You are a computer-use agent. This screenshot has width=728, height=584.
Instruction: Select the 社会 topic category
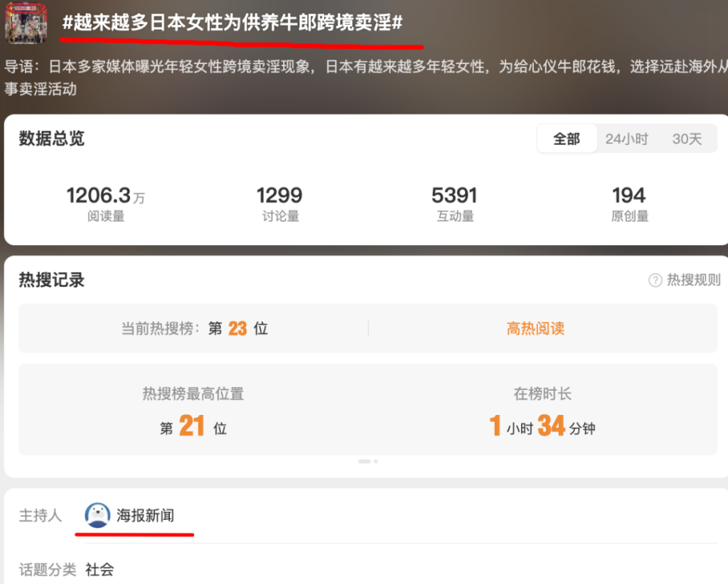[x=100, y=569]
